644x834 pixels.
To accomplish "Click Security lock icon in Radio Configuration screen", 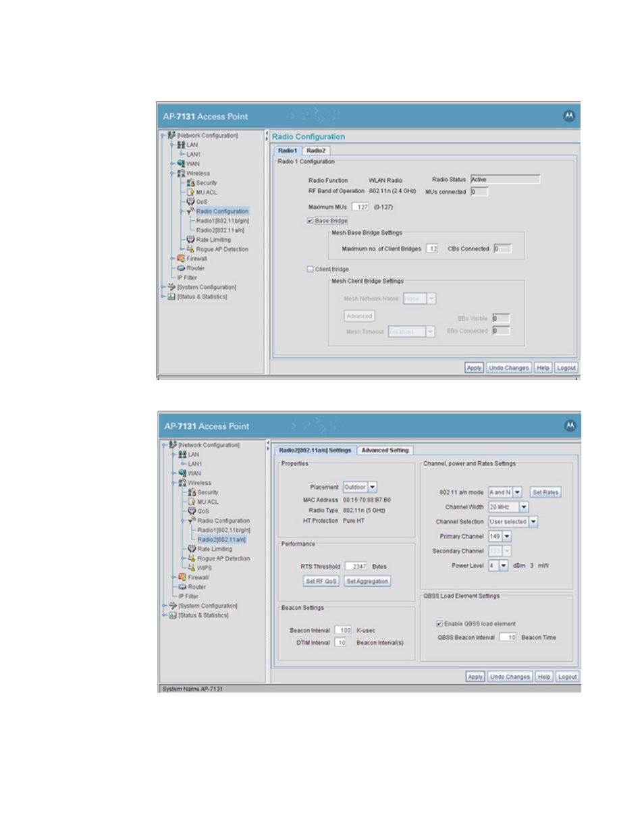I will point(190,182).
